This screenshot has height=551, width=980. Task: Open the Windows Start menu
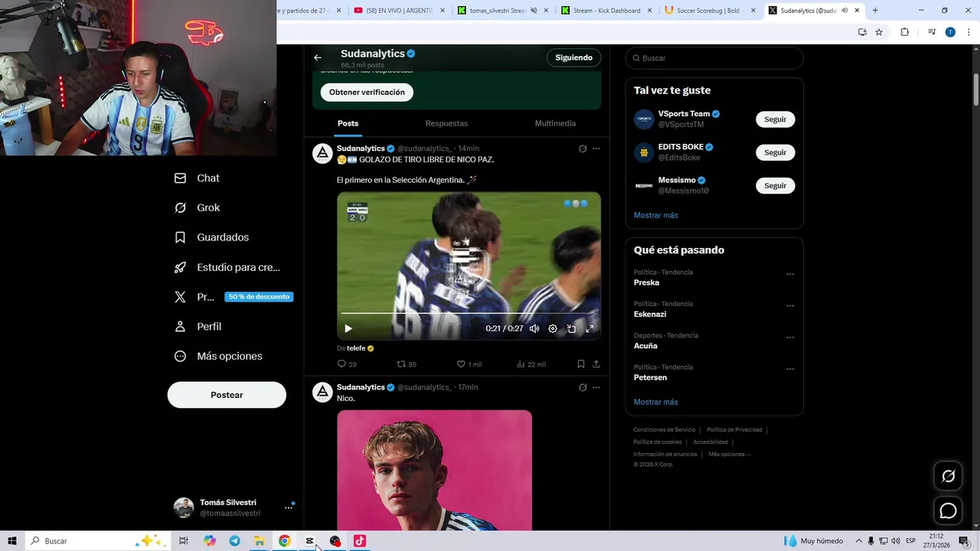coord(12,541)
